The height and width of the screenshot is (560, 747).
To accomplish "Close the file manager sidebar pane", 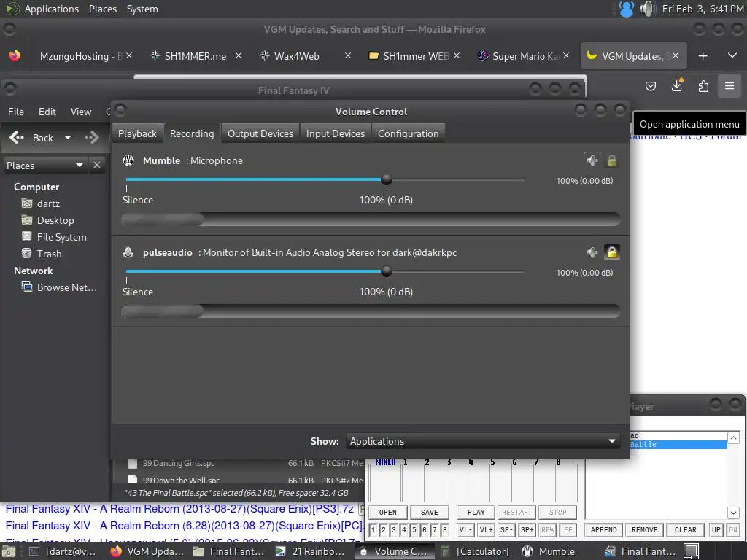I will click(97, 166).
